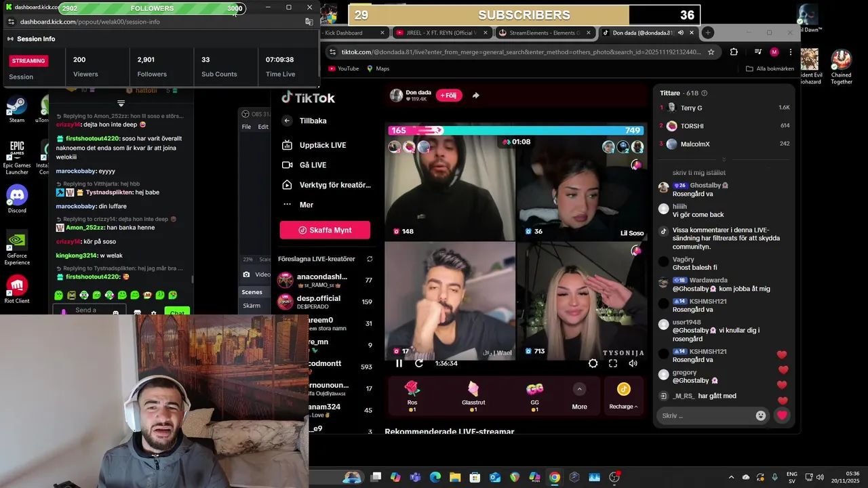Viewport: 868px width, 488px height.
Task: Open the Recharge coins menu
Action: [x=623, y=396]
